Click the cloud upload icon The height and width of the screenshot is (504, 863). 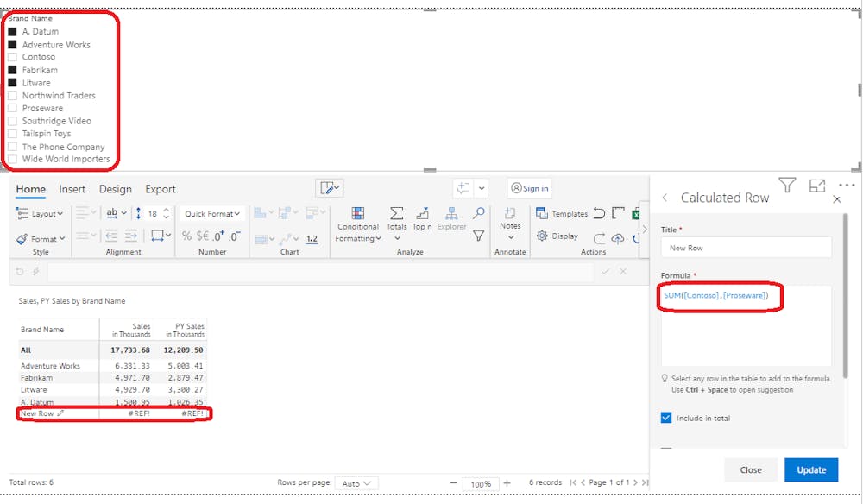(x=618, y=238)
